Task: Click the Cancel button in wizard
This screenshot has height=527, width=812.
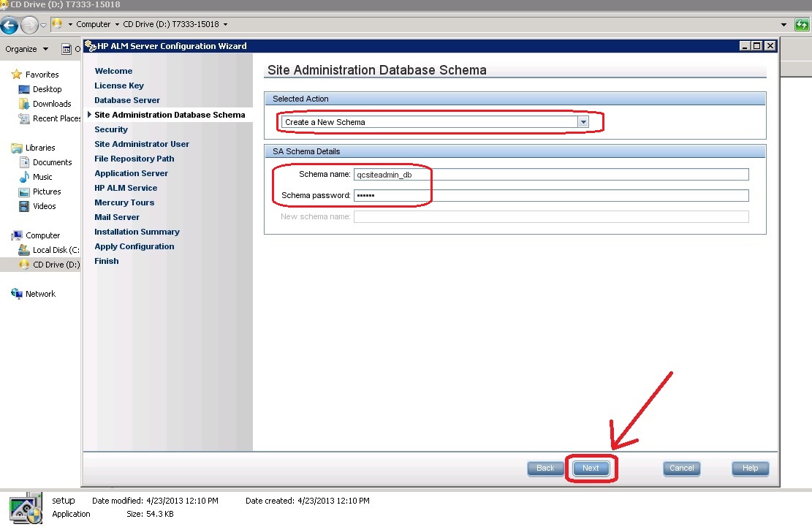Action: tap(681, 468)
